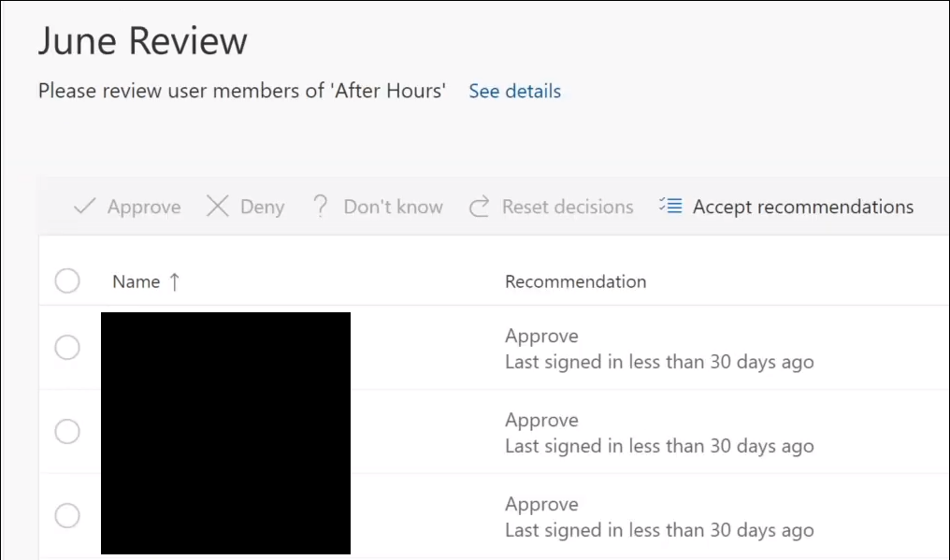This screenshot has height=560, width=950.
Task: Click the third row's Last signed in text
Action: tap(659, 530)
